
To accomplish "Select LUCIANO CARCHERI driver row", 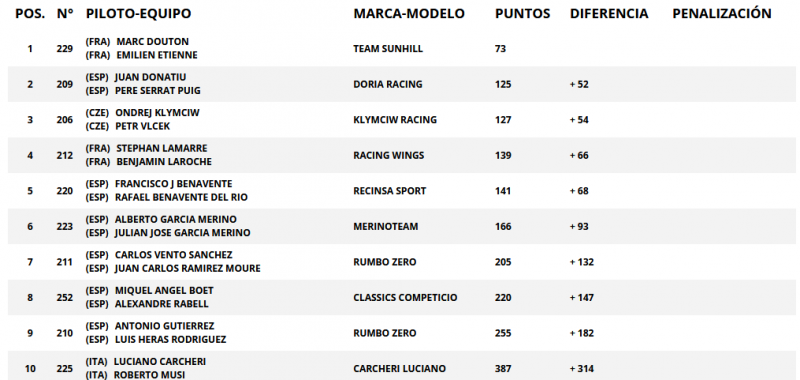I will tap(160, 362).
